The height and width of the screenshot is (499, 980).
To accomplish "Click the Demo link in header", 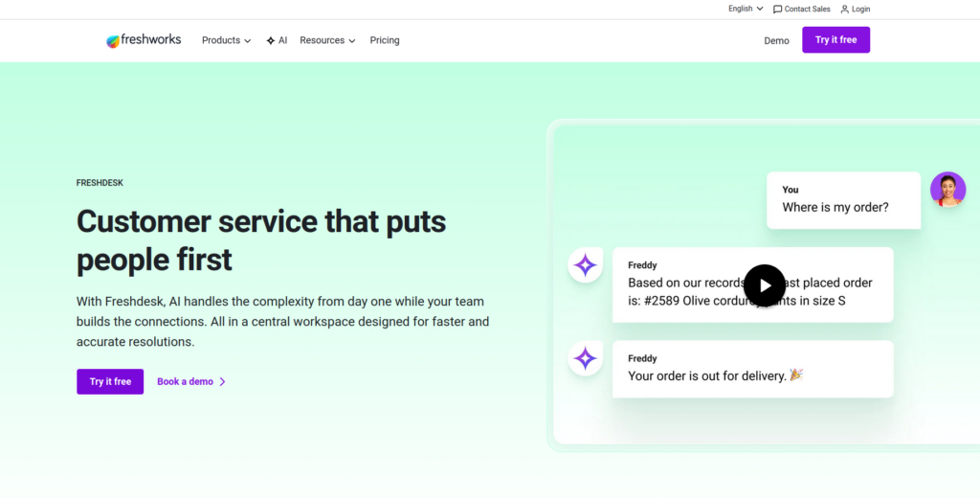I will pos(776,40).
